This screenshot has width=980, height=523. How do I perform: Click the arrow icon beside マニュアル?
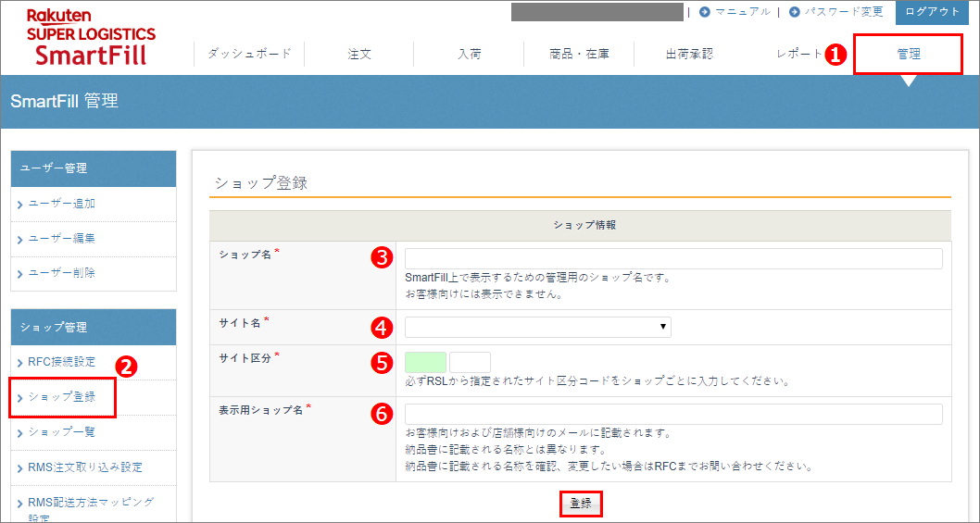click(705, 12)
